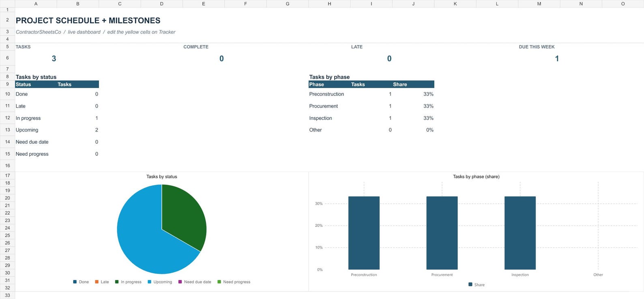Click the In progress legend swatch

[117, 282]
